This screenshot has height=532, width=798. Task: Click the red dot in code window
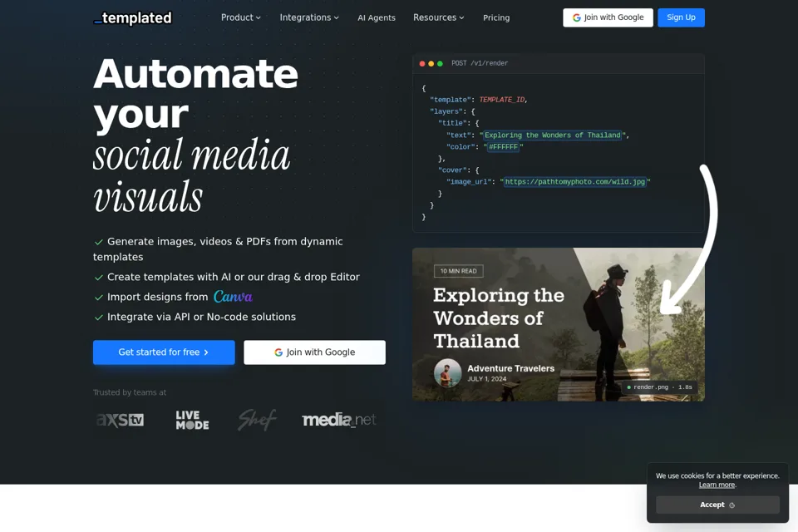[422, 64]
